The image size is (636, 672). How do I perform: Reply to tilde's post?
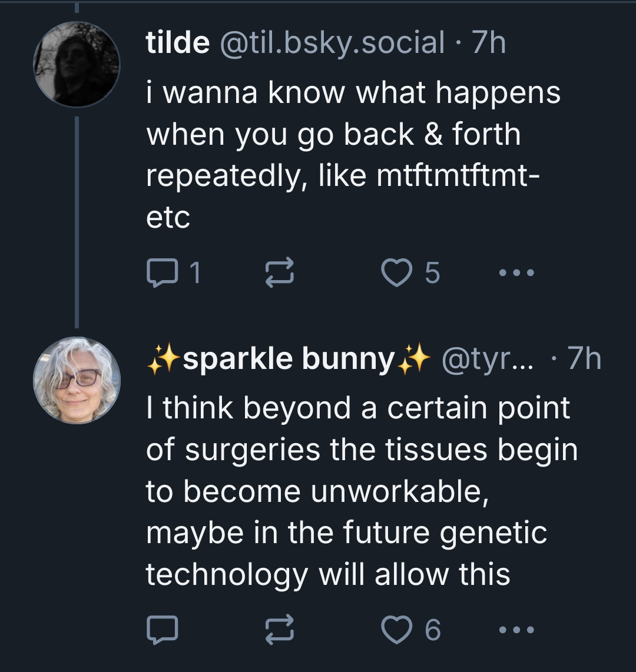[161, 274]
